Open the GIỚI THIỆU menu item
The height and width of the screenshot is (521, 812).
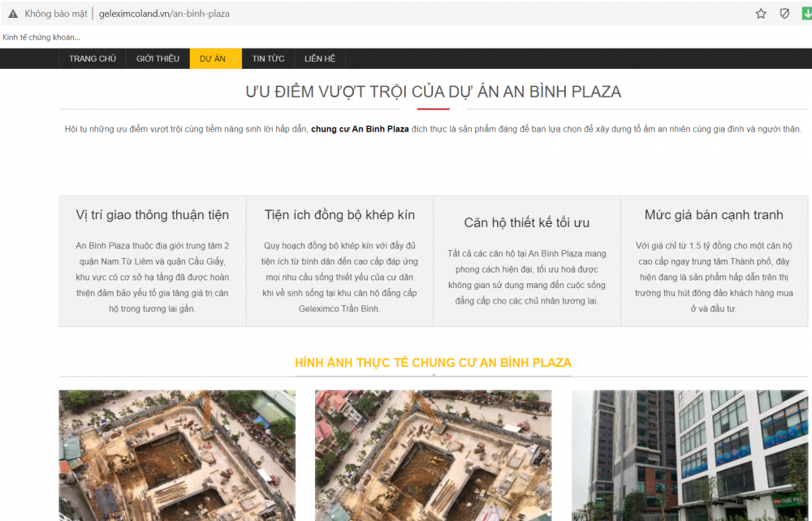[x=158, y=58]
